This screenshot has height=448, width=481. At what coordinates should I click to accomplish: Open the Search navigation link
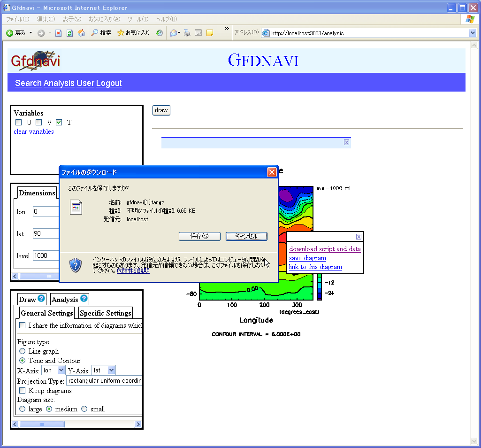(x=28, y=83)
